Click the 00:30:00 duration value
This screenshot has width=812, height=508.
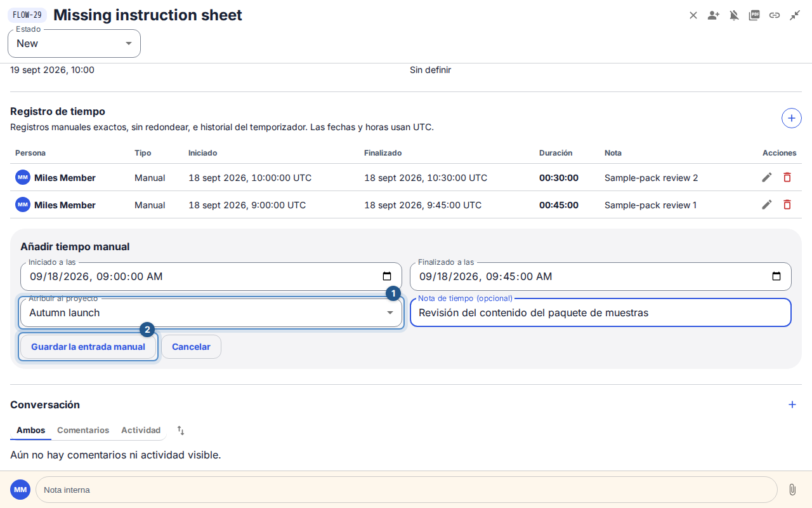(559, 178)
